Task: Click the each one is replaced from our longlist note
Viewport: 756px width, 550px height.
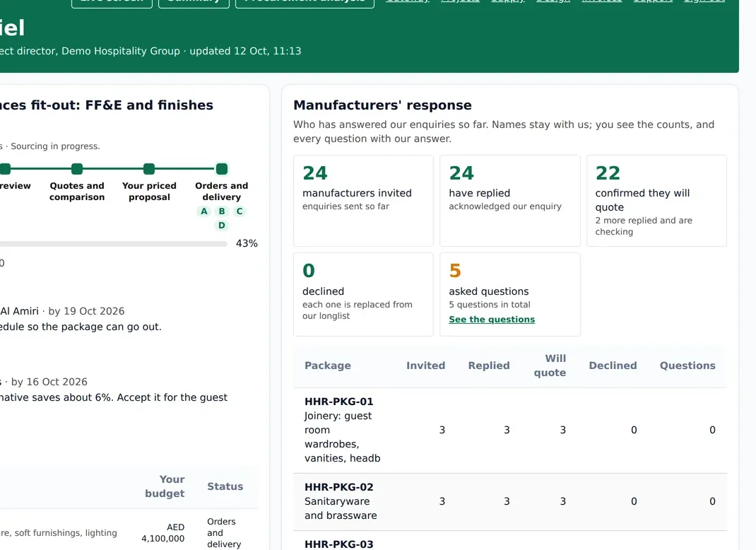Action: coord(358,310)
